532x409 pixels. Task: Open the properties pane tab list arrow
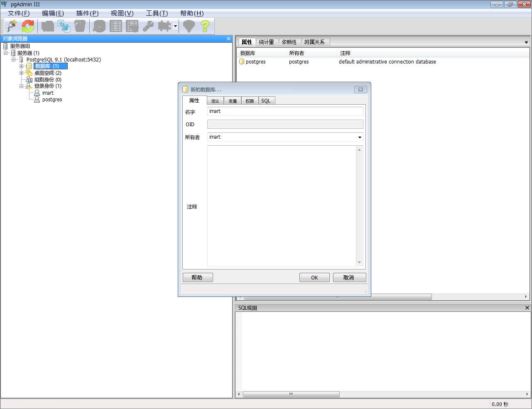(526, 42)
